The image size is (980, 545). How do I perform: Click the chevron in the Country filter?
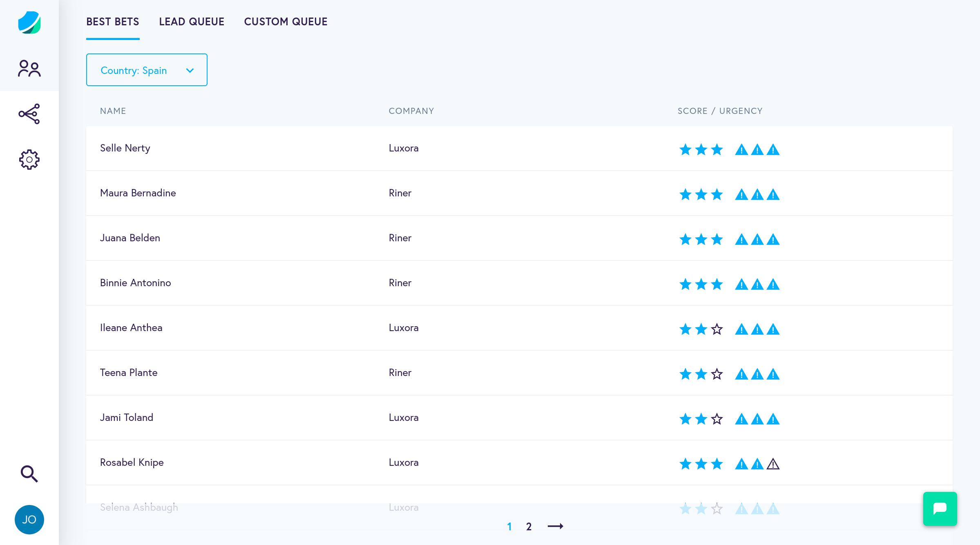point(190,71)
